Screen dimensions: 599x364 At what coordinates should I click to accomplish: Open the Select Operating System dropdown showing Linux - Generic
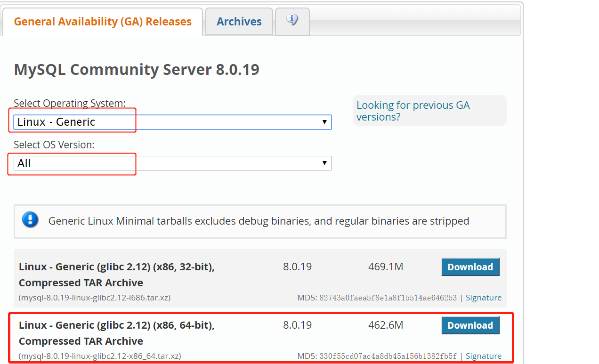(170, 122)
